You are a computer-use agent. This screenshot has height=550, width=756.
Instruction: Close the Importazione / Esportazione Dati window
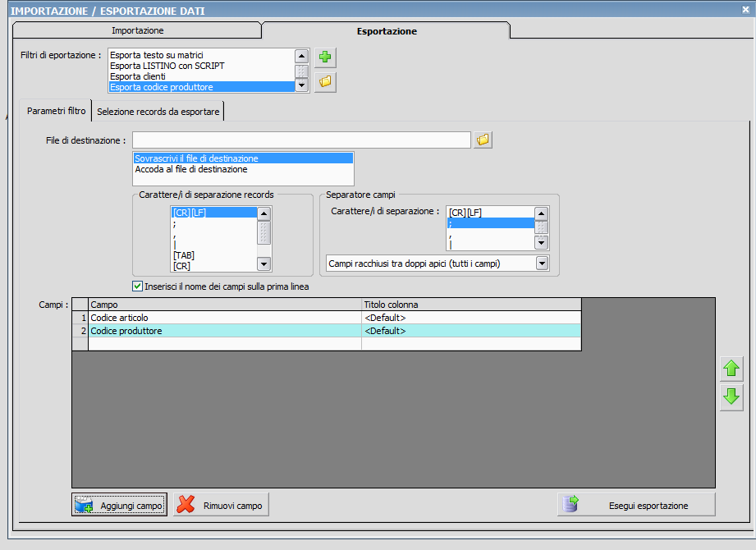745,10
